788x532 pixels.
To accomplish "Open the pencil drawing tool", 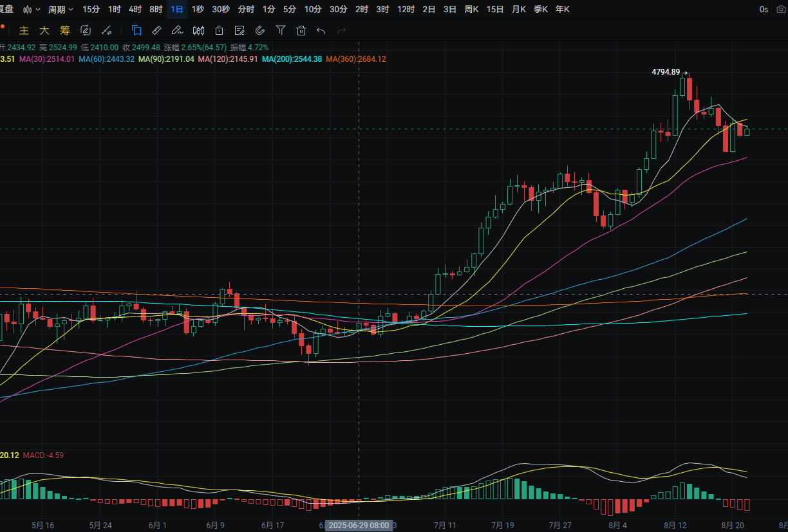I will coord(177,30).
